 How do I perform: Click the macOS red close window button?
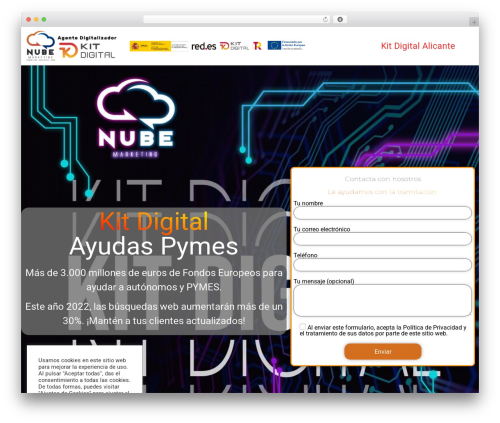[x=29, y=19]
